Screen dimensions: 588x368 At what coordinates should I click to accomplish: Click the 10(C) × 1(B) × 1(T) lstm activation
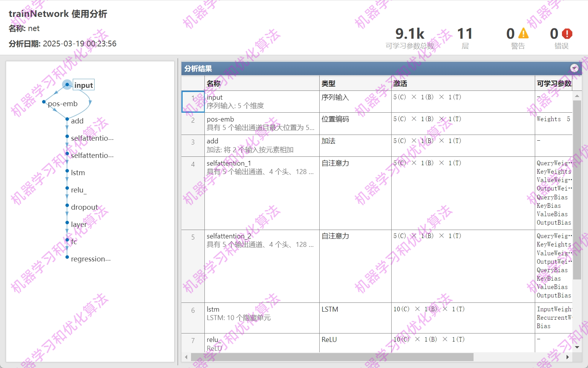click(x=429, y=309)
